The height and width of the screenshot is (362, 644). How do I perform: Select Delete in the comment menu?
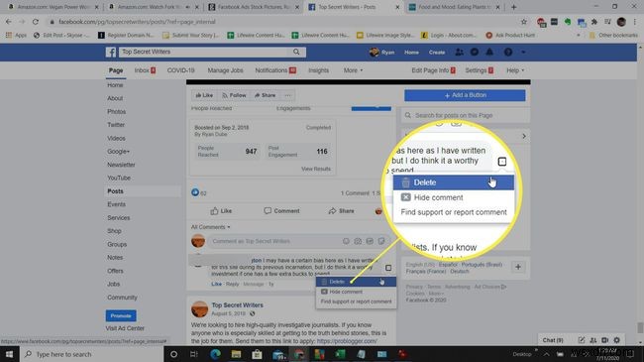[x=356, y=282]
